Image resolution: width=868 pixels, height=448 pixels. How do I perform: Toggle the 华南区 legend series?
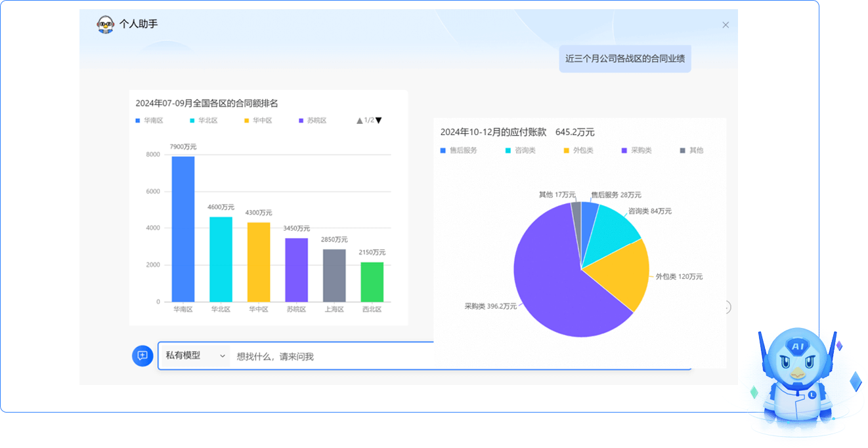pos(149,121)
